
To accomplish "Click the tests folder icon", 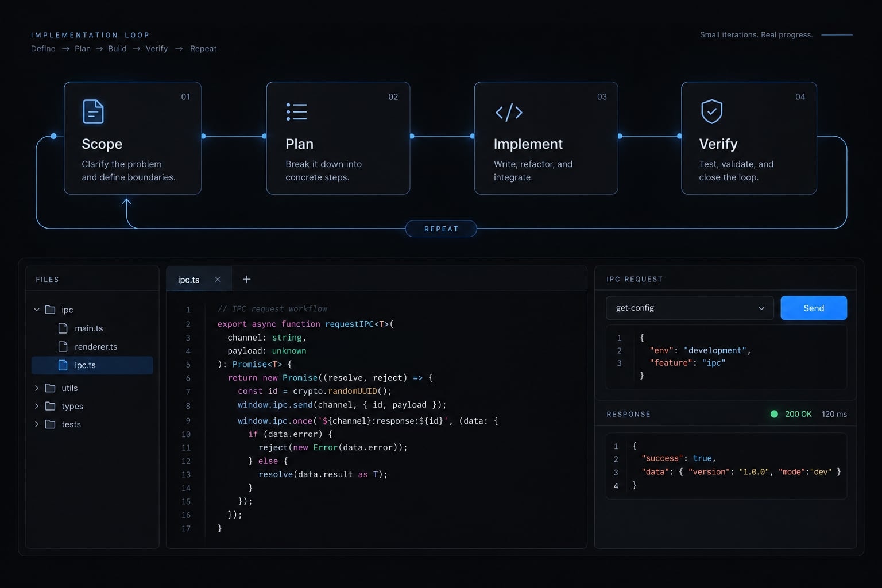I will 51,424.
